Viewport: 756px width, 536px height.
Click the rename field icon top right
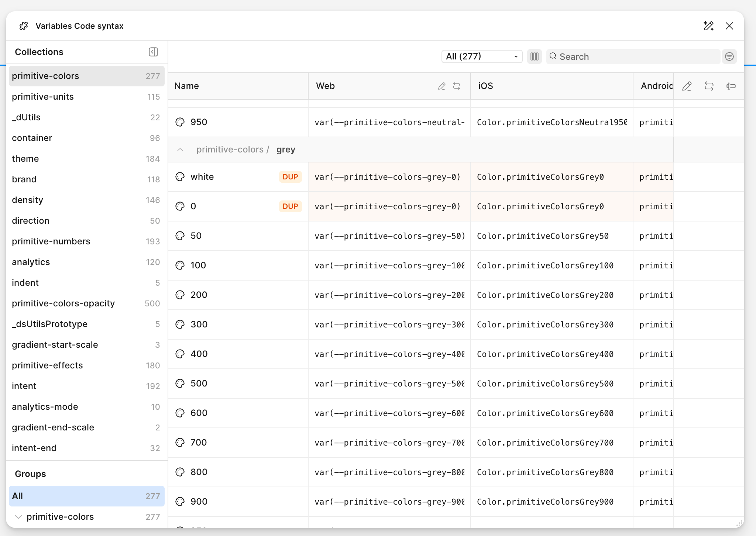731,86
